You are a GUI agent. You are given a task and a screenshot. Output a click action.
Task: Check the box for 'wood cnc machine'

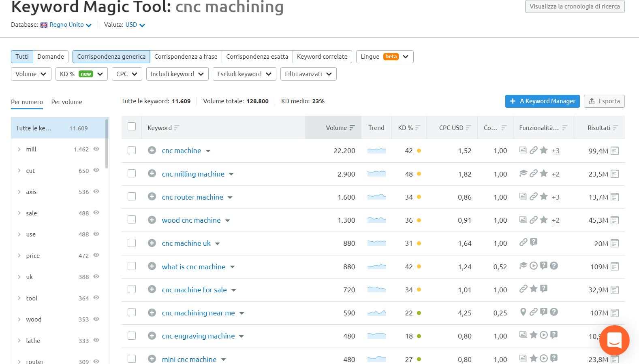coord(132,219)
